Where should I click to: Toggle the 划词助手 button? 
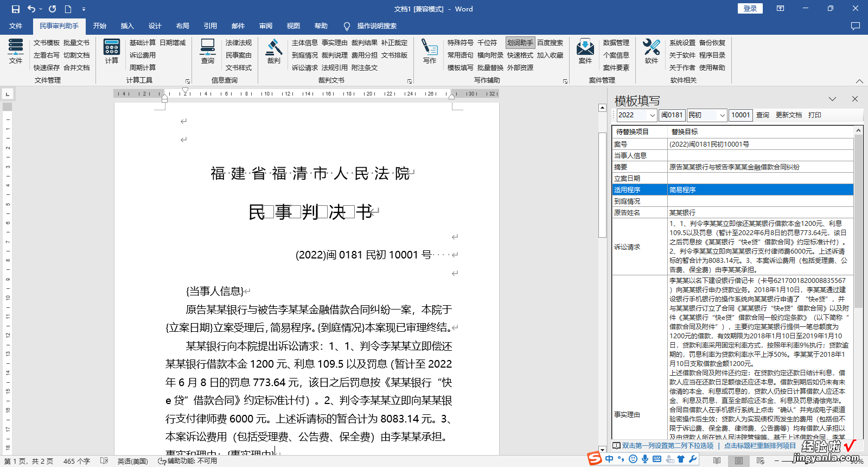[520, 42]
